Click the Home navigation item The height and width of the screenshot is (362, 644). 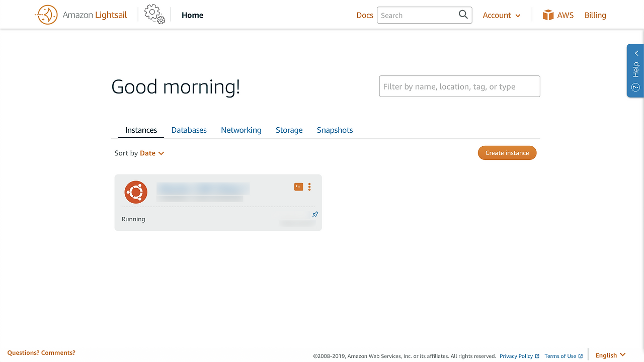tap(192, 15)
